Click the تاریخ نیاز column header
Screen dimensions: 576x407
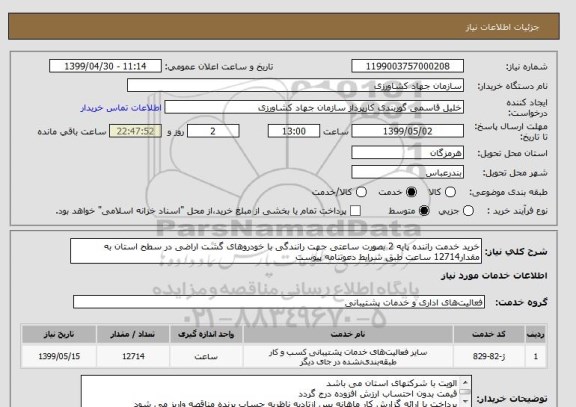(x=59, y=334)
